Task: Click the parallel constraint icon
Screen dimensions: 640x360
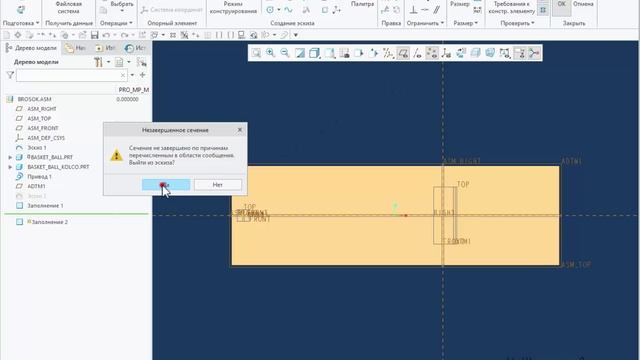Action: coord(436,10)
